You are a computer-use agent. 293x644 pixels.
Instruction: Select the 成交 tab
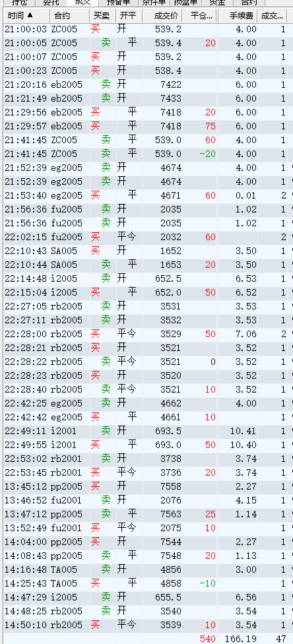[82, 3]
